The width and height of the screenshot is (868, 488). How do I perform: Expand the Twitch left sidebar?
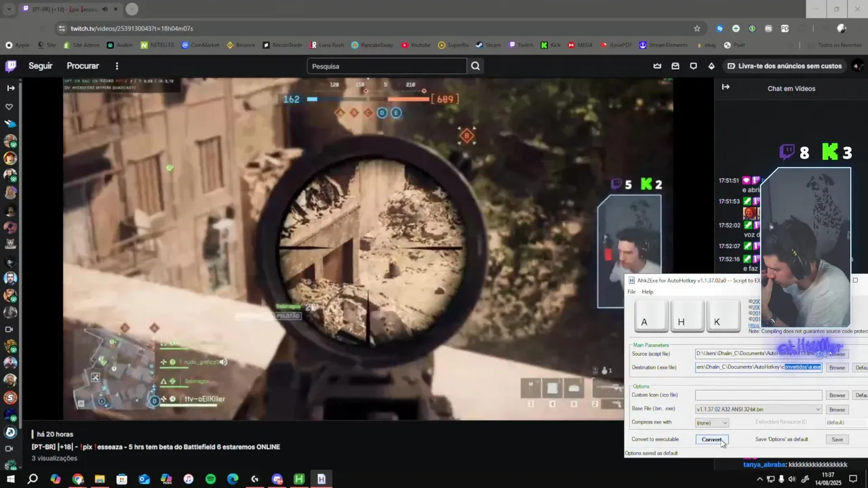coord(10,88)
